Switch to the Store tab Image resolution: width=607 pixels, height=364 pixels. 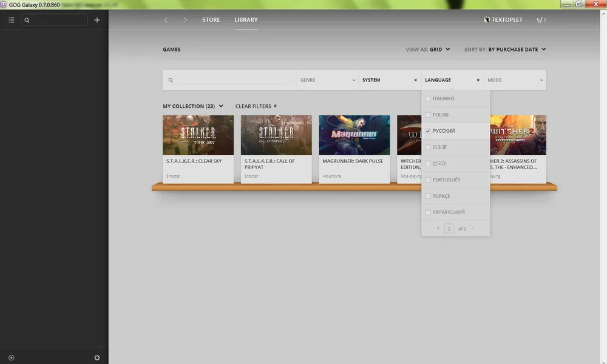pos(211,20)
